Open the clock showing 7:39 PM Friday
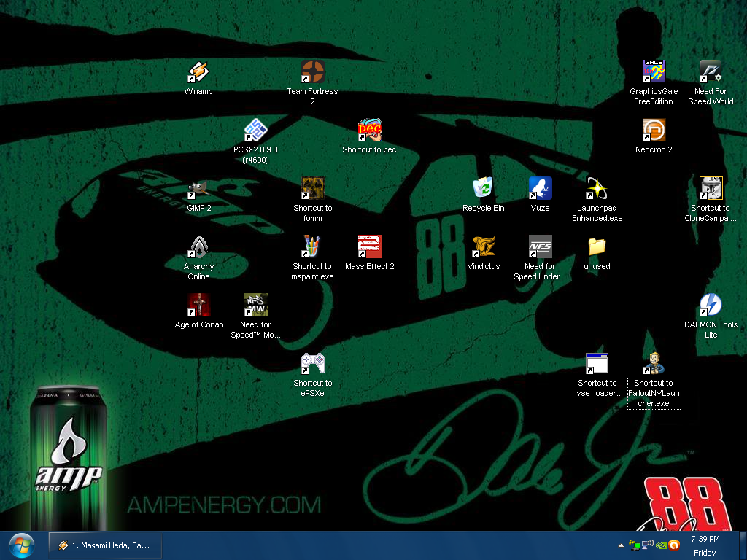This screenshot has height=560, width=747. point(705,545)
